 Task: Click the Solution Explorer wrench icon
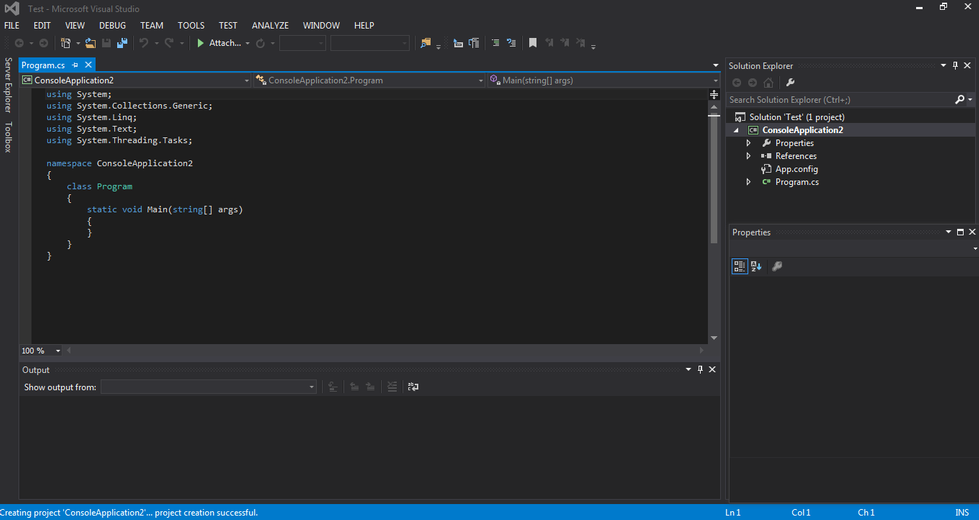pyautogui.click(x=790, y=83)
